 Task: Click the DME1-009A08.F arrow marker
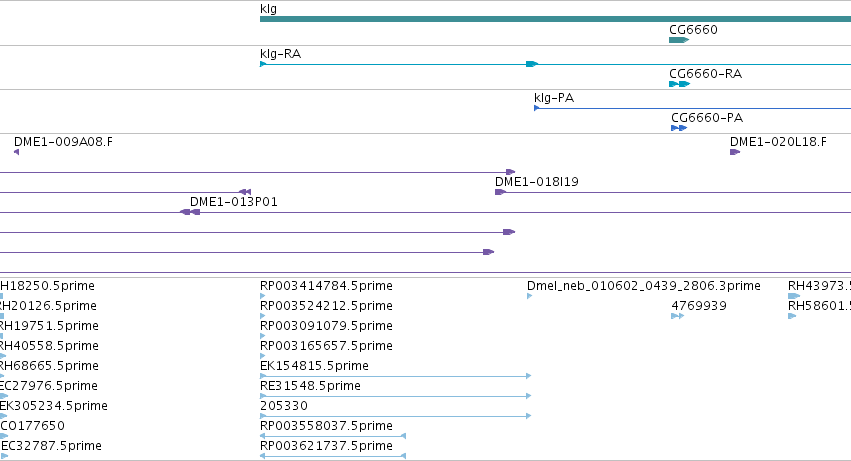coord(17,152)
